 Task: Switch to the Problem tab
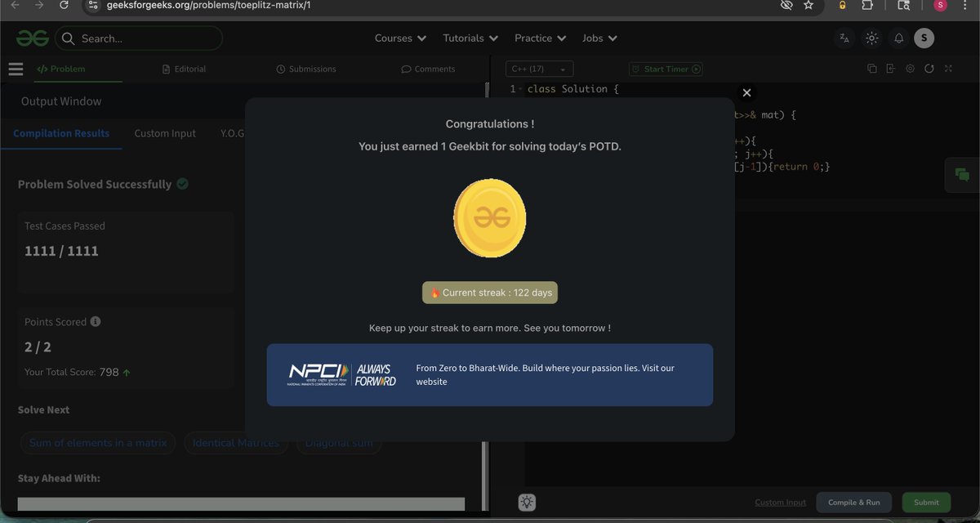60,69
